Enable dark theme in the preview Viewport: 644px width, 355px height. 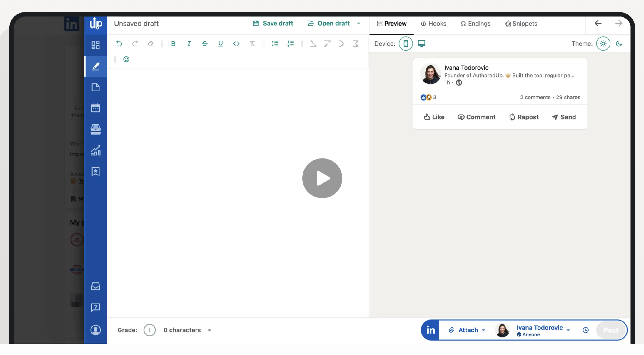coord(619,43)
